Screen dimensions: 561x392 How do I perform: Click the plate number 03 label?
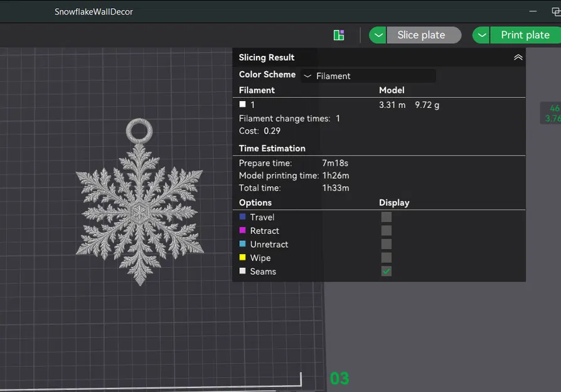tap(339, 378)
